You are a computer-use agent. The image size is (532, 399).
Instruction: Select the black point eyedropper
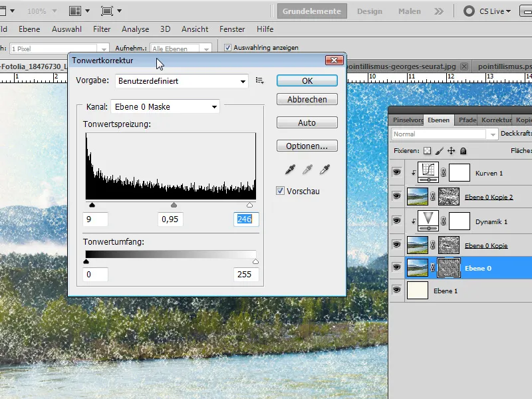click(290, 169)
